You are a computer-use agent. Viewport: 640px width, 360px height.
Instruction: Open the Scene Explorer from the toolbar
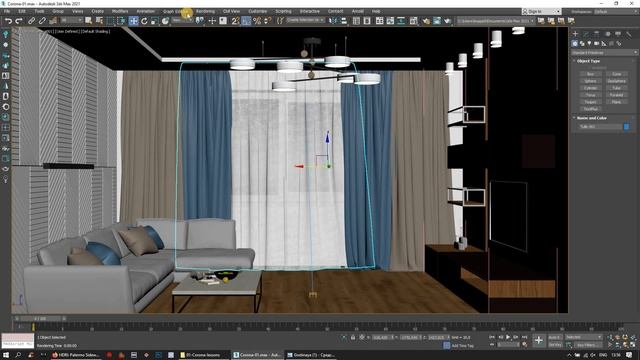pos(356,21)
